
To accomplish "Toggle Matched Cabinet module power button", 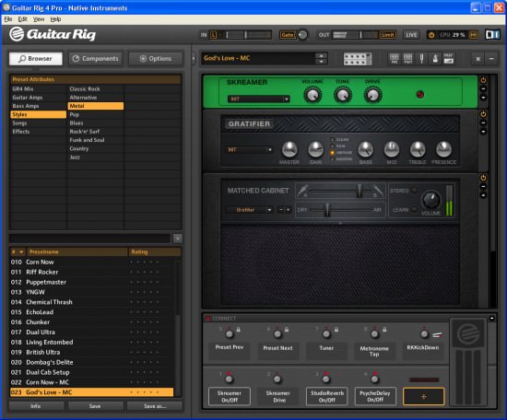I will tap(483, 178).
